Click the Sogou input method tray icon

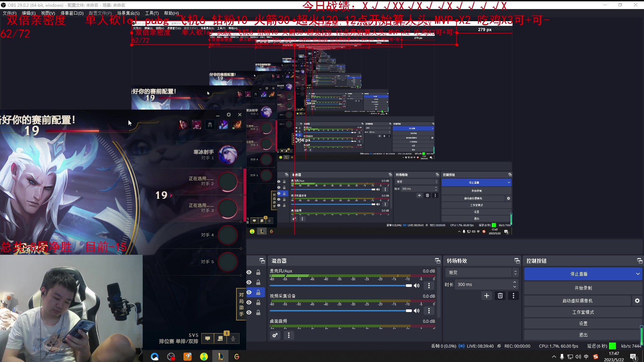click(596, 357)
